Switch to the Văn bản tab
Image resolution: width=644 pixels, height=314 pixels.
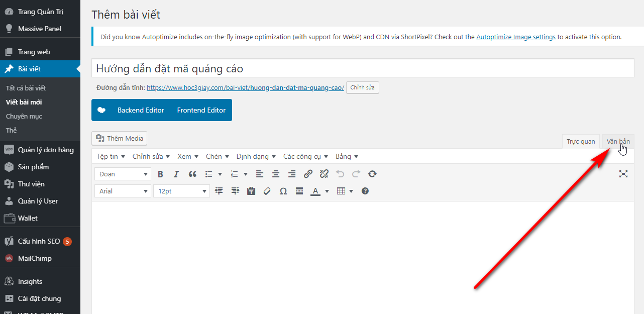pos(618,141)
